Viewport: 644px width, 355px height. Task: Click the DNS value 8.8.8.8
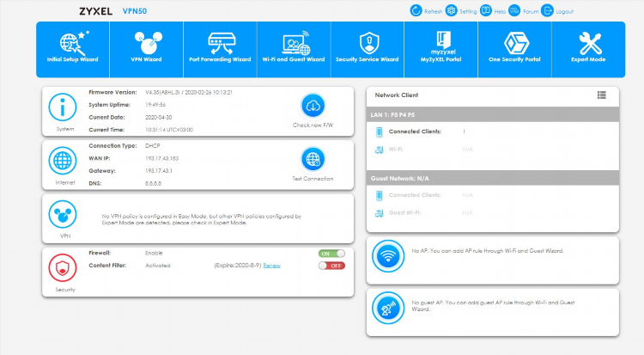153,183
